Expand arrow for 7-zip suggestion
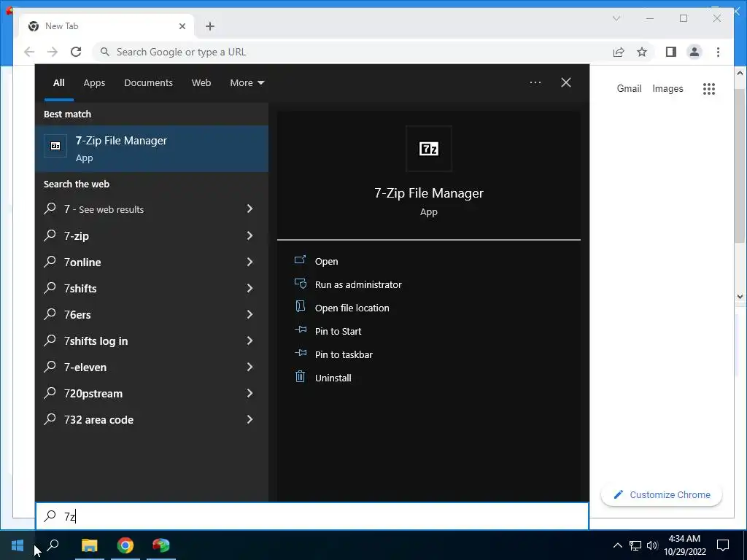Viewport: 747px width, 560px height. tap(249, 236)
